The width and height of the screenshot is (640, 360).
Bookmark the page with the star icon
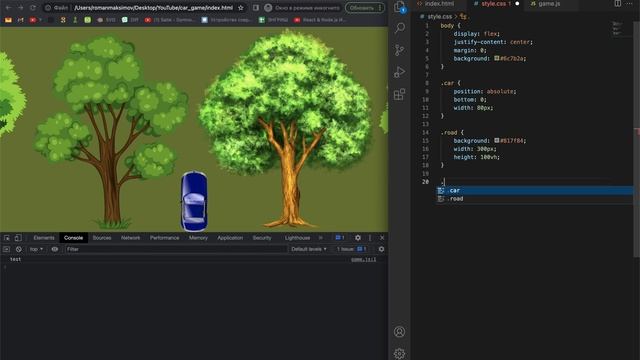point(241,8)
